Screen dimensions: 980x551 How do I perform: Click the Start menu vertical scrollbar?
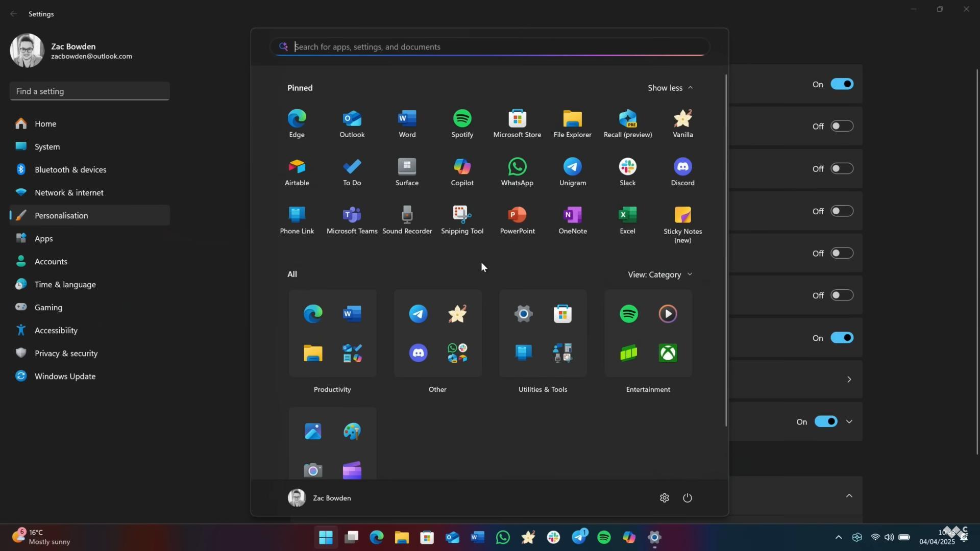[726, 250]
